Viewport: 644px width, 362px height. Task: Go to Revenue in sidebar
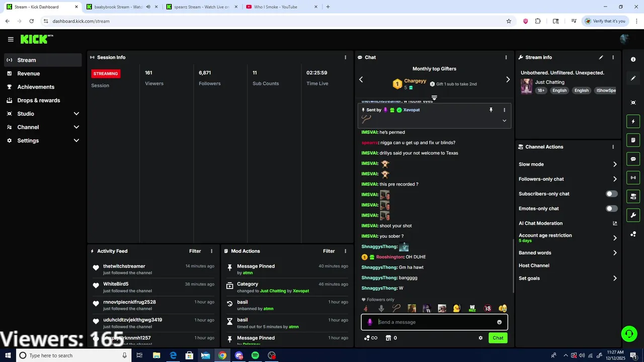(x=43, y=73)
